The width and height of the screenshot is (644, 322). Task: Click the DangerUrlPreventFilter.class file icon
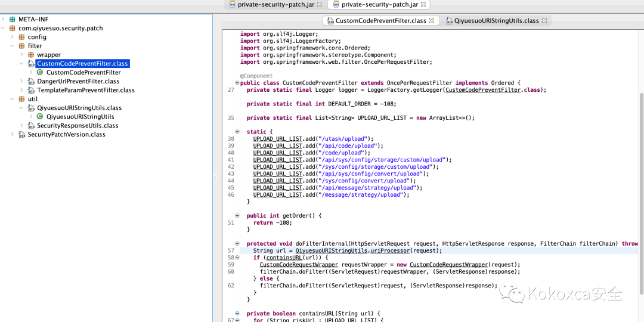[x=31, y=81]
